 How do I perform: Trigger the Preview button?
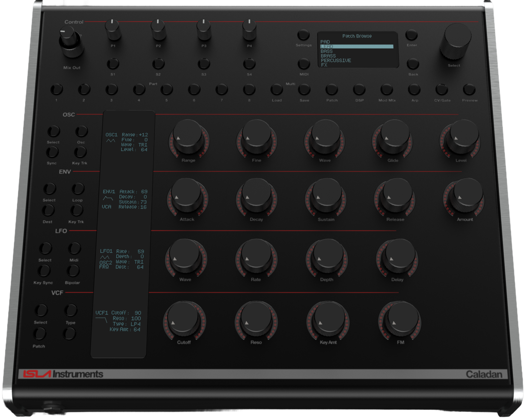pyautogui.click(x=469, y=89)
